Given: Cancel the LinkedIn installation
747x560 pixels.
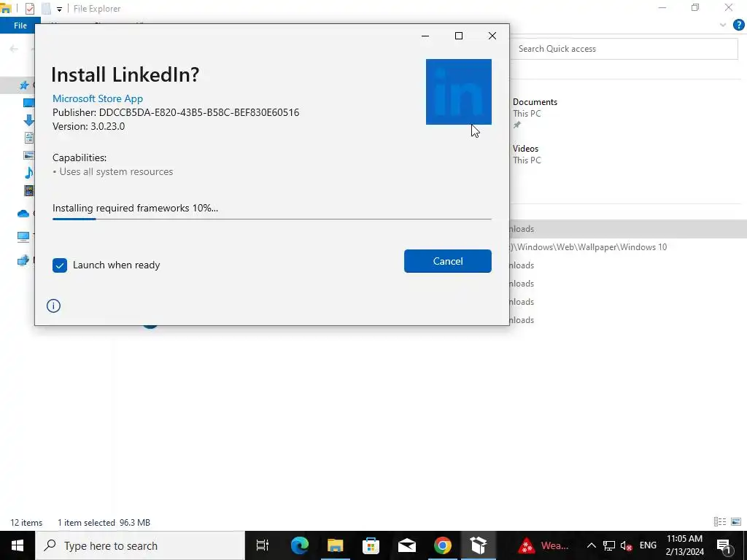Looking at the screenshot, I should click(x=447, y=261).
